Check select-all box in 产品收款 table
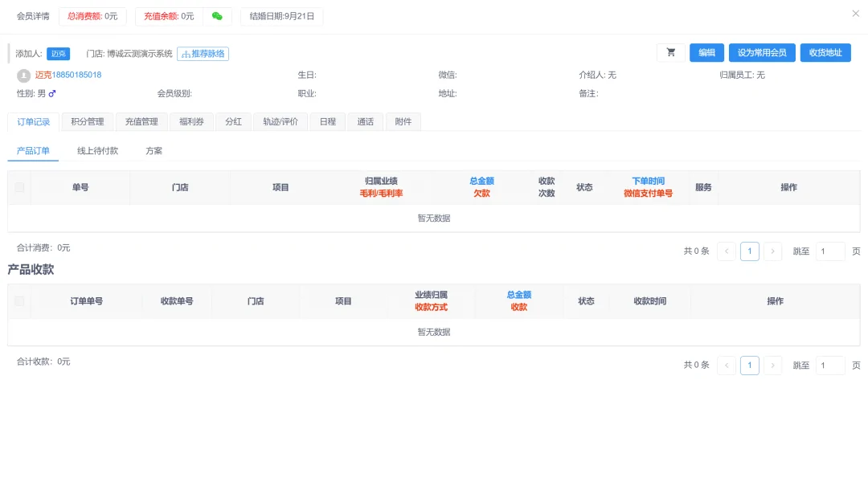 point(19,301)
